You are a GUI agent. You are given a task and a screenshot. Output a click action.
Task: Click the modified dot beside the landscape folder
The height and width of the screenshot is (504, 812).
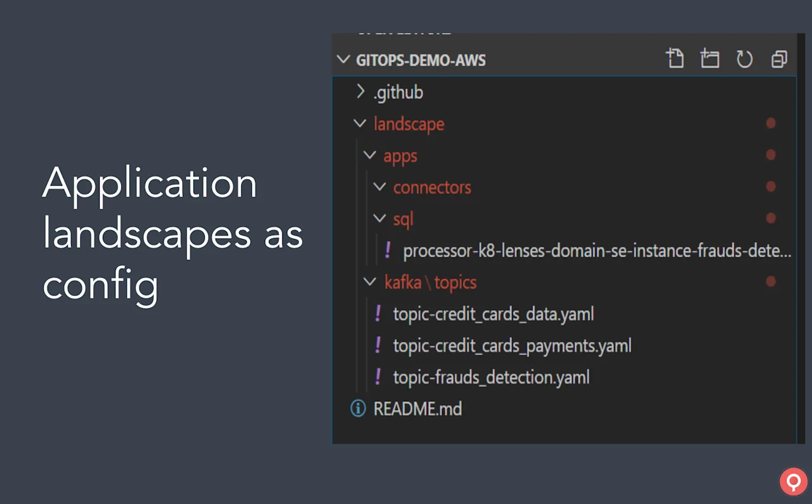771,123
